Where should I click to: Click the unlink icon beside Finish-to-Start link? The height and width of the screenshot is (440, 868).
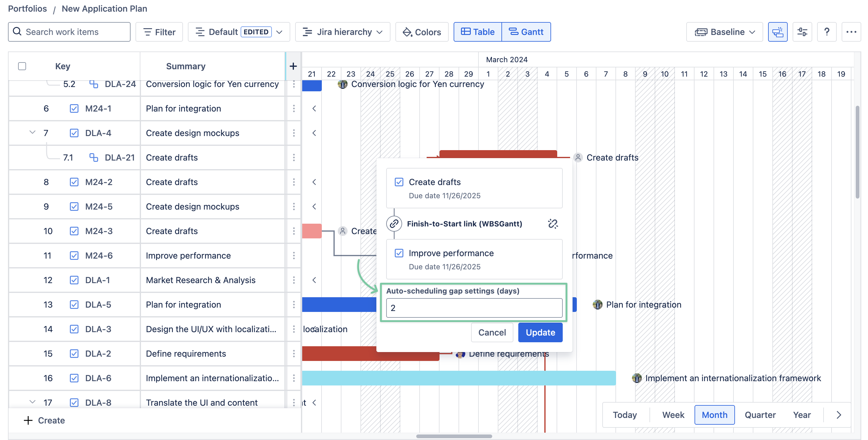[x=553, y=224]
